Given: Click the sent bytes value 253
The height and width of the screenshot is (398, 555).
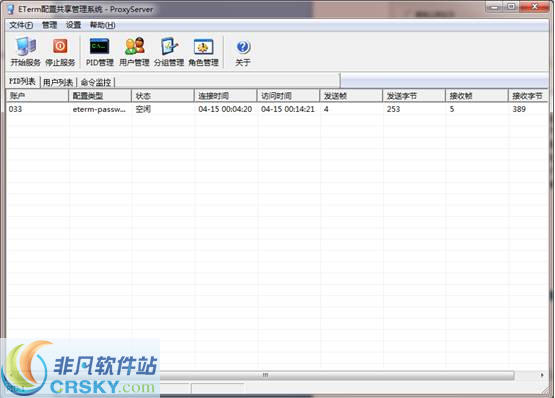Looking at the screenshot, I should pyautogui.click(x=393, y=109).
